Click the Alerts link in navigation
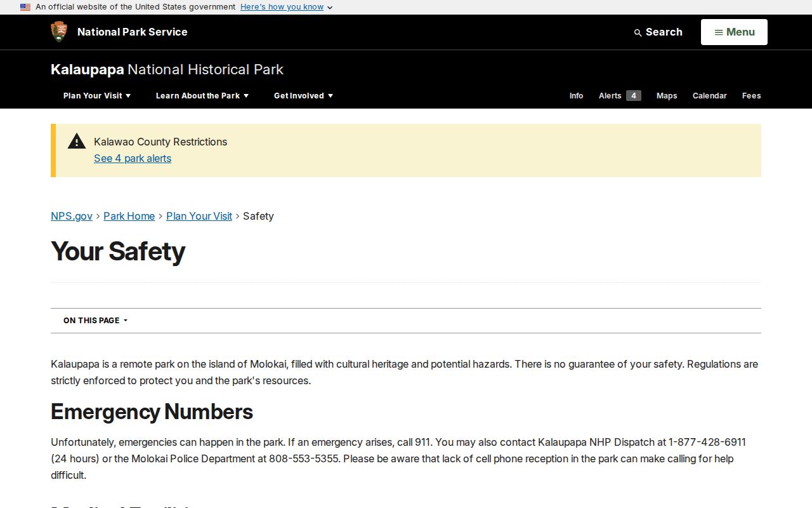 (610, 96)
